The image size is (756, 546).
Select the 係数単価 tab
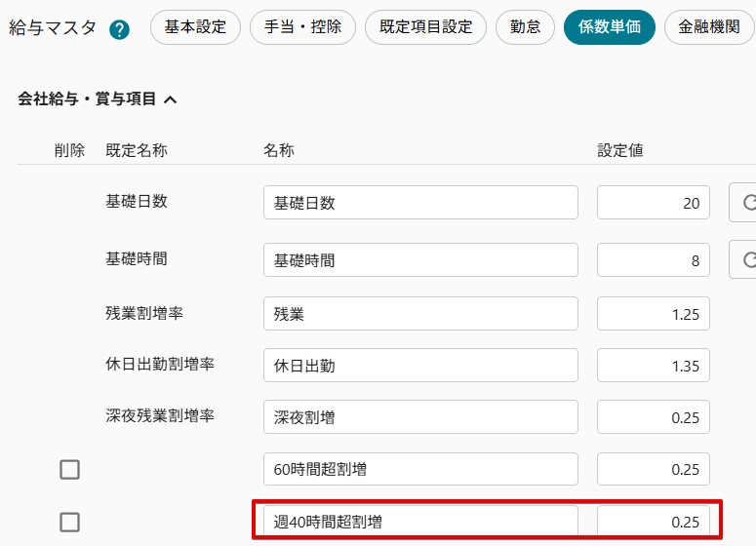point(610,27)
